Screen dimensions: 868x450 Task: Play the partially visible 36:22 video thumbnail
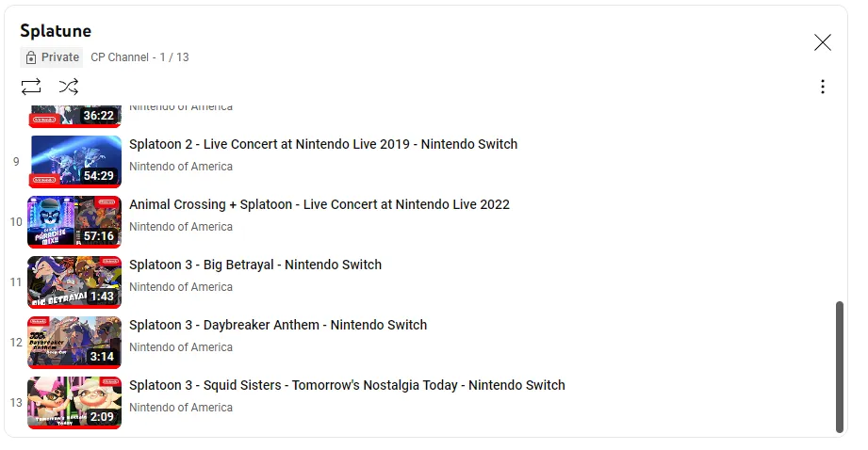tap(74, 116)
